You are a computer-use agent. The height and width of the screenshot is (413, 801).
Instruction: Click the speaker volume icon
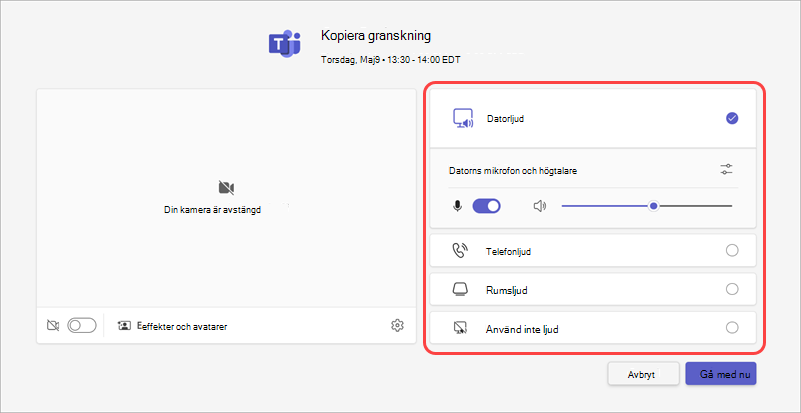pos(539,206)
